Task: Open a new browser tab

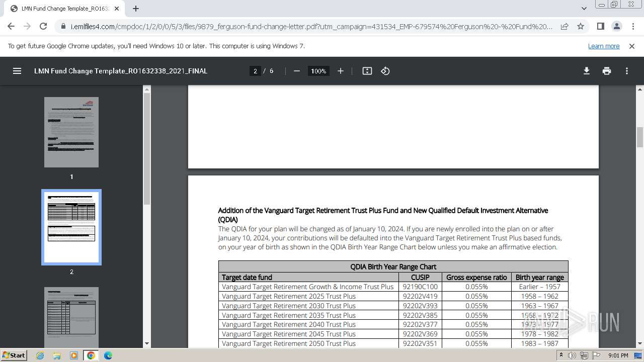Action: (x=136, y=9)
